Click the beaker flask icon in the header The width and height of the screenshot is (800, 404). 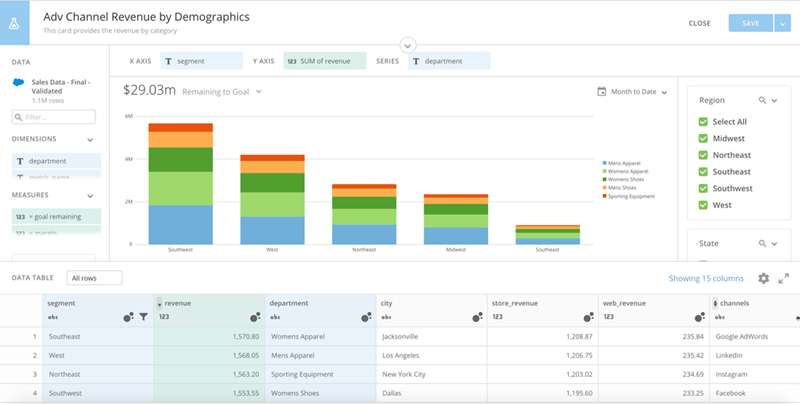pos(14,23)
